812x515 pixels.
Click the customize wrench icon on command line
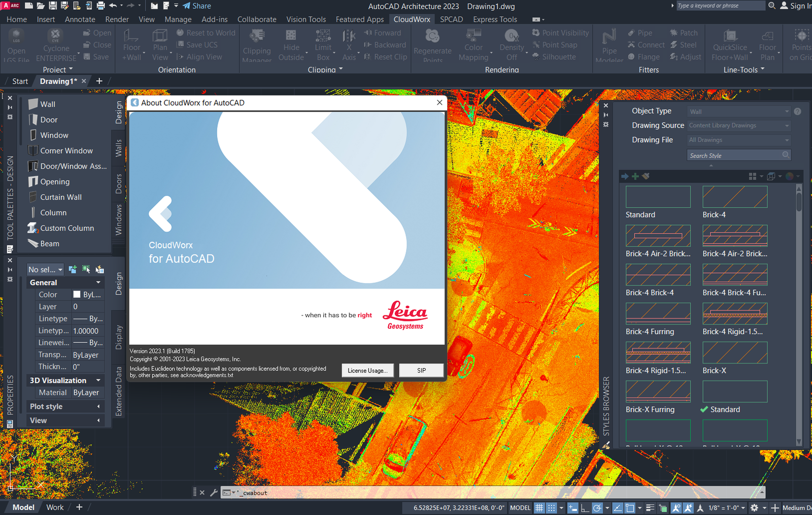(x=214, y=493)
